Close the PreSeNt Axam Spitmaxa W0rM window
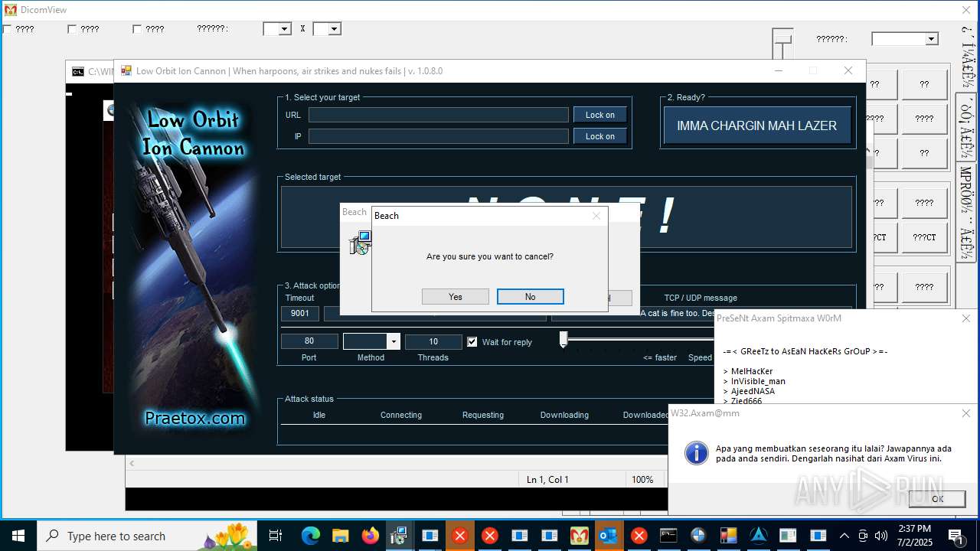This screenshot has height=551, width=980. 965,318
